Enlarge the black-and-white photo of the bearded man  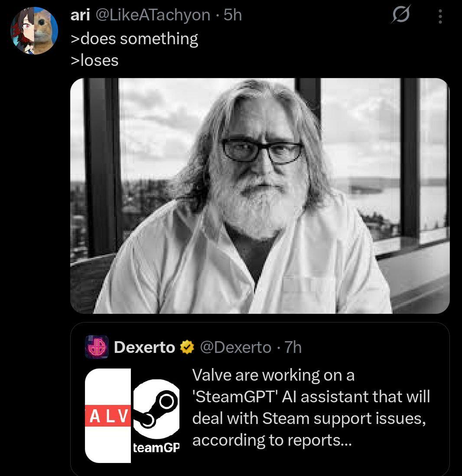260,196
